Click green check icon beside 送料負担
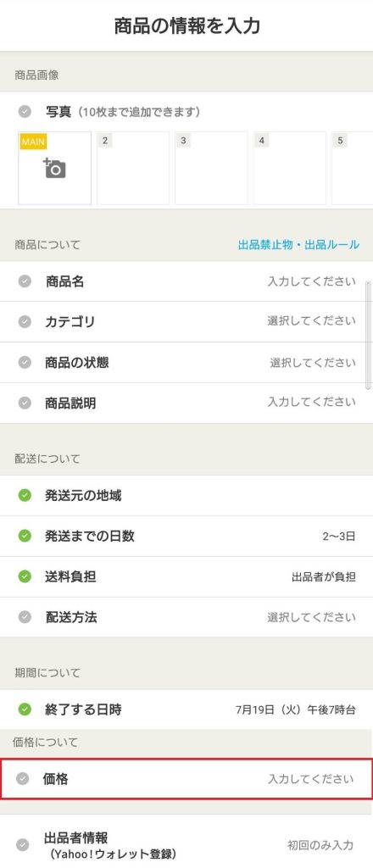The width and height of the screenshot is (373, 868). [x=25, y=576]
